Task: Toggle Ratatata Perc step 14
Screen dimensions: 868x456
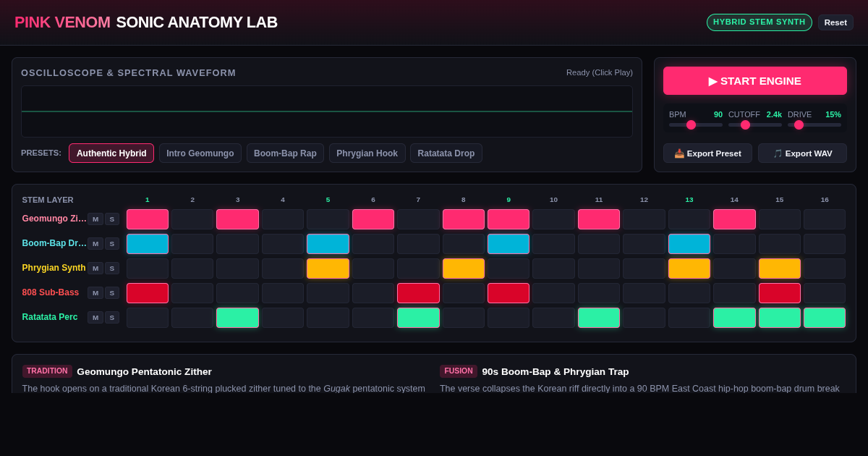Action: 734,318
